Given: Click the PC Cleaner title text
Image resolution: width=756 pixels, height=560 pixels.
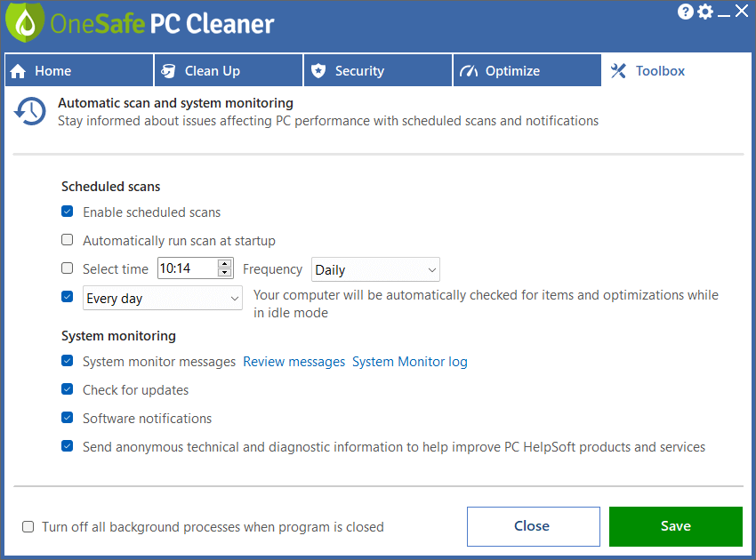Looking at the screenshot, I should coord(212,24).
